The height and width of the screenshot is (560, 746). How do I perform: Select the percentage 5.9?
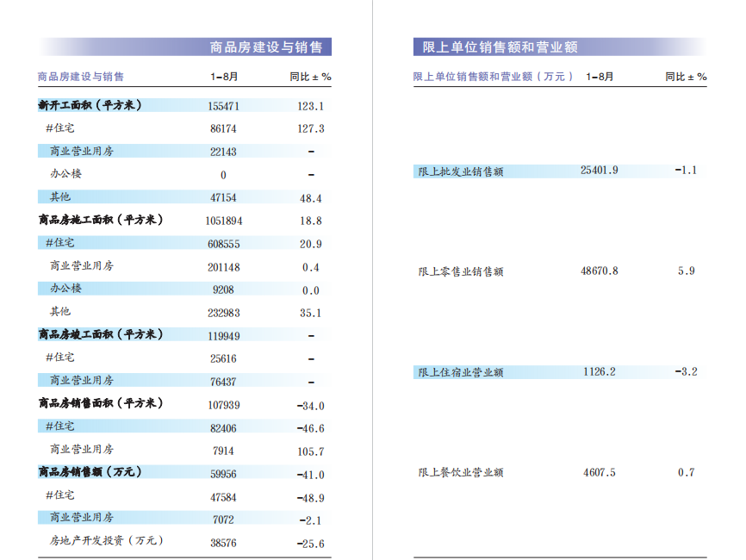[686, 271]
